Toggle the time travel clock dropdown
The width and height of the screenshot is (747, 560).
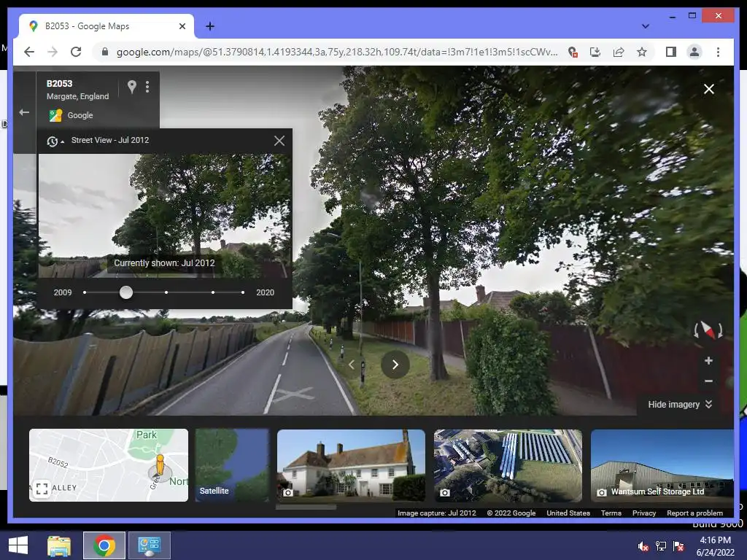(x=55, y=141)
